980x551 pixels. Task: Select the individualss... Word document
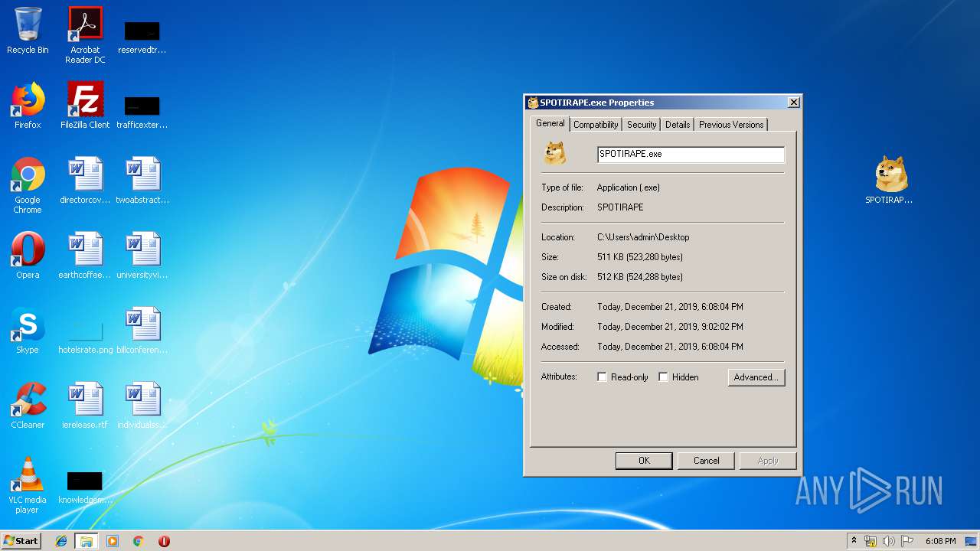click(x=142, y=406)
